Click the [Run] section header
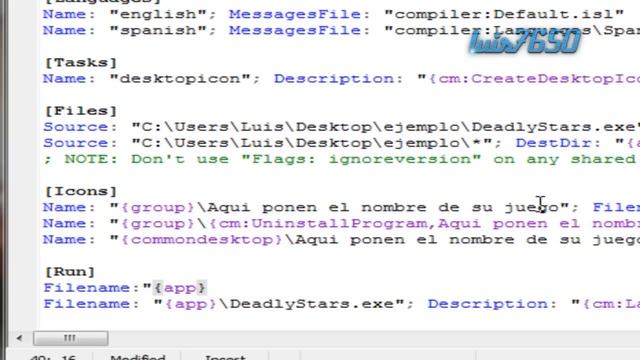The width and height of the screenshot is (640, 360). [70, 271]
